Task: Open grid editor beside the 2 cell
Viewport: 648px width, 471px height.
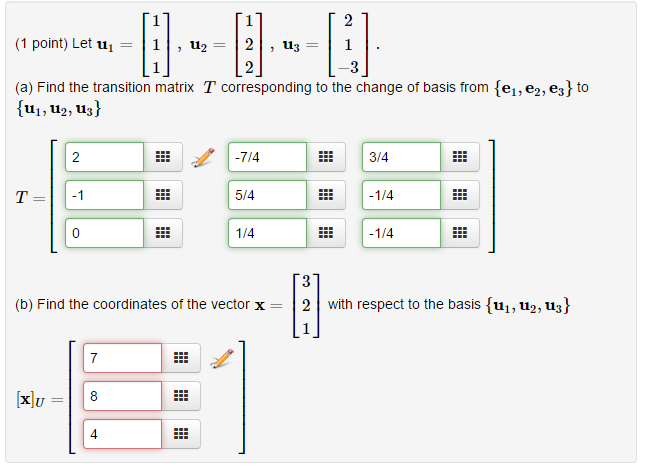Action: click(x=163, y=157)
